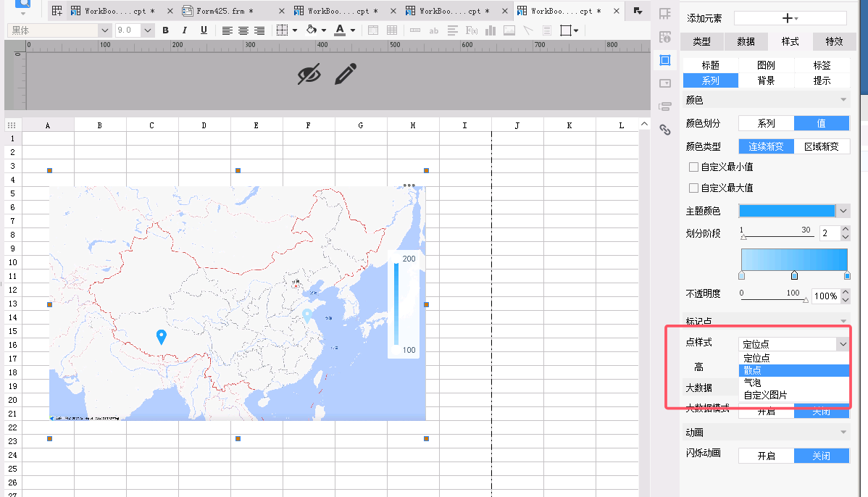Viewport: 868px width, 497px height.
Task: Open the 主题颜色 dropdown arrow
Action: 843,211
